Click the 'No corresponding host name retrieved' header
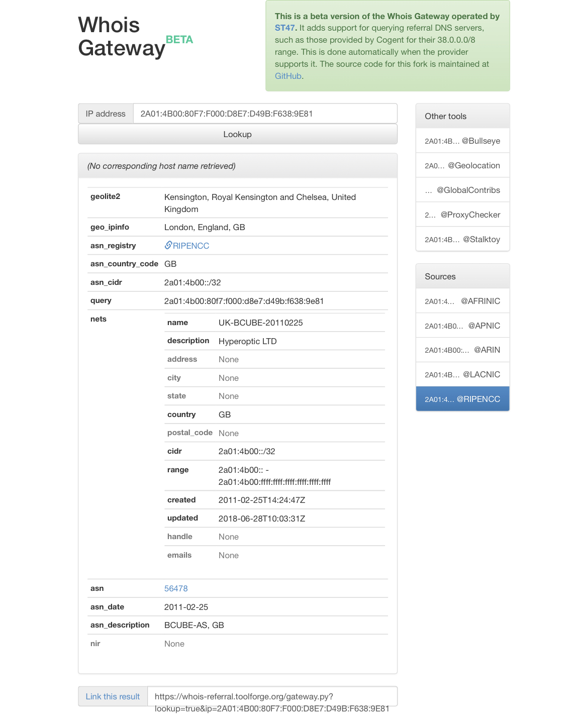This screenshot has width=588, height=726. click(x=161, y=166)
